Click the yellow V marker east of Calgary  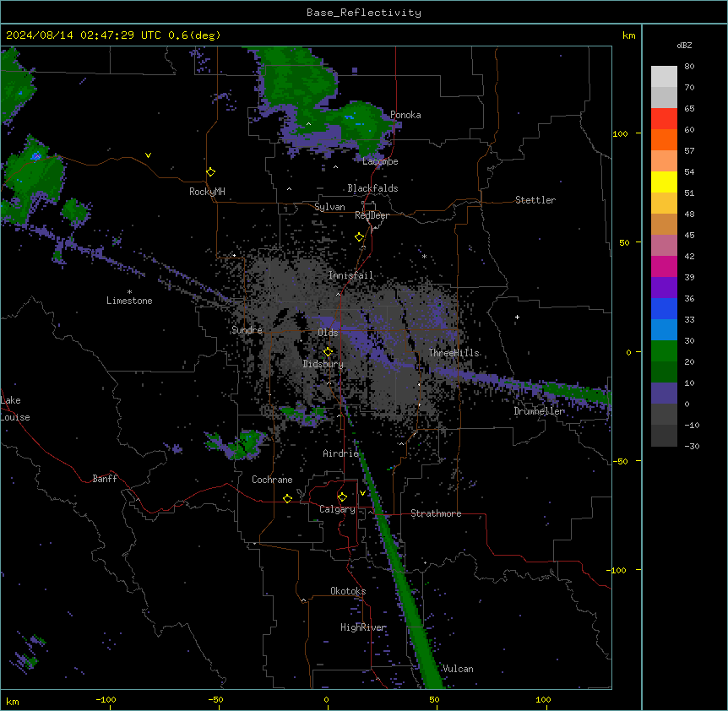tap(362, 493)
